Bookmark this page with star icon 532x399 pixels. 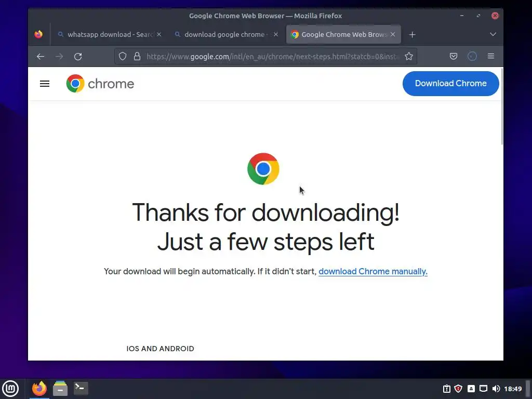[x=409, y=56]
